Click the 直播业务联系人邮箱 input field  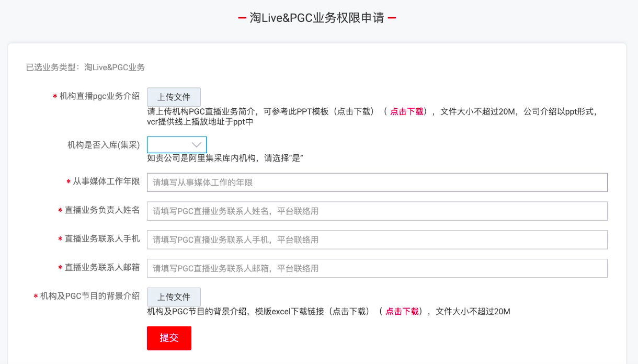point(377,268)
